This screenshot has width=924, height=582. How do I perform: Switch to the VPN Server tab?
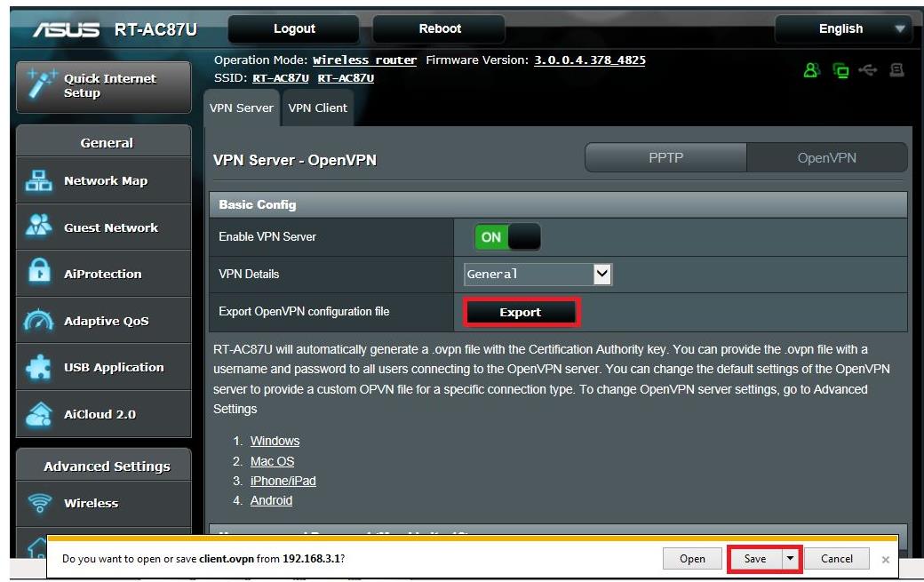242,108
